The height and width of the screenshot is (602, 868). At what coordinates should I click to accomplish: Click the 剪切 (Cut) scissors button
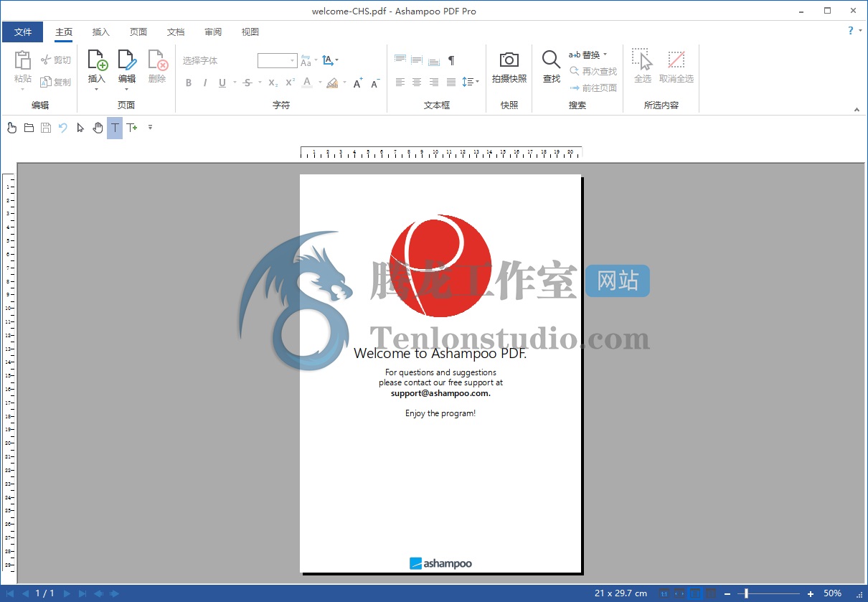56,60
